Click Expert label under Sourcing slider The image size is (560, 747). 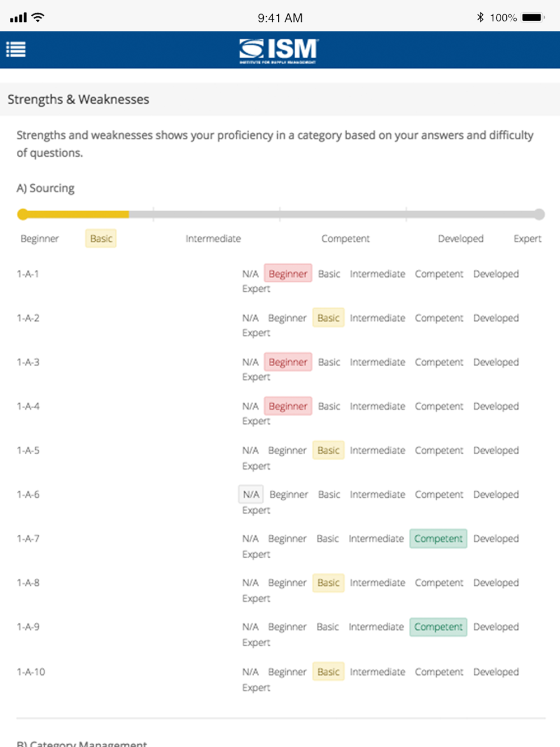click(527, 239)
